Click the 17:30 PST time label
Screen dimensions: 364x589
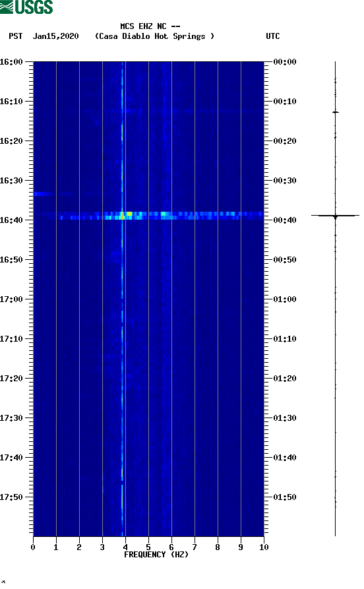point(11,418)
